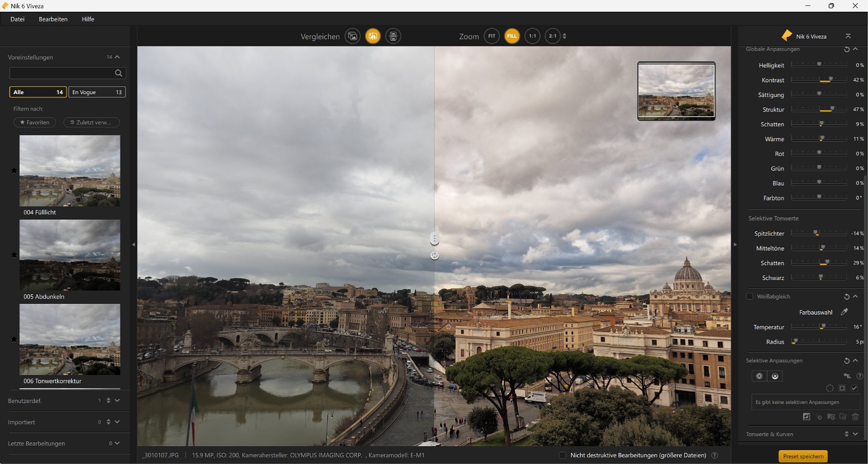Click the control point list options icon
This screenshot has width=868, height=464.
[x=847, y=376]
